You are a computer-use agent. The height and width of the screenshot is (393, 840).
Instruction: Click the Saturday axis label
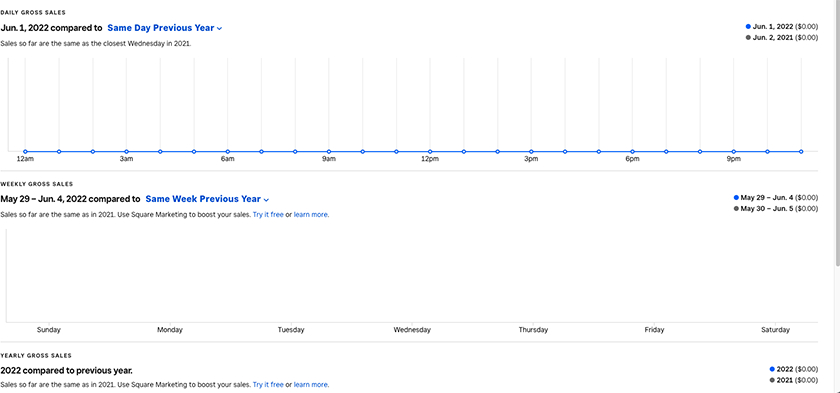(776, 330)
